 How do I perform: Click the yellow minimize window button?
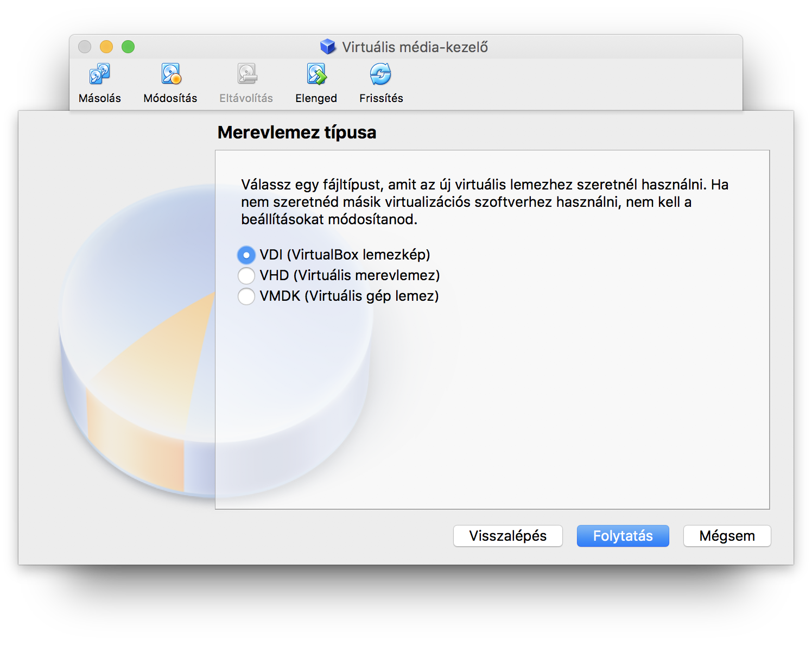(x=106, y=47)
